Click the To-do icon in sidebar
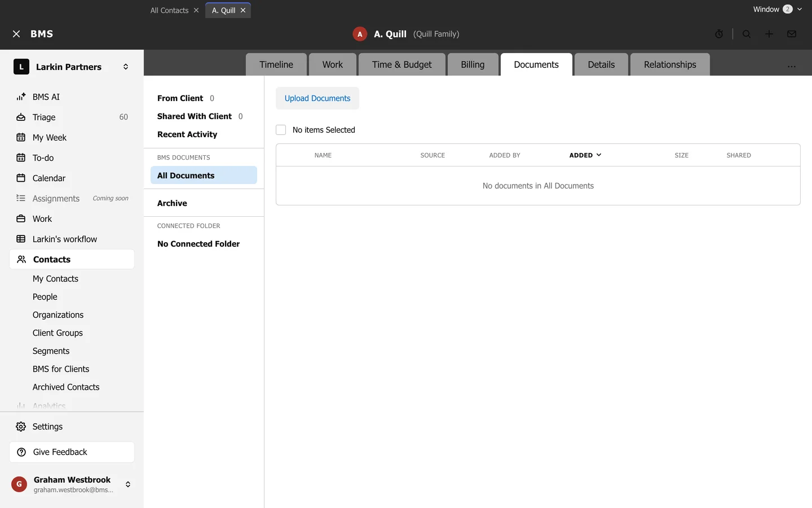The image size is (812, 508). 21,158
